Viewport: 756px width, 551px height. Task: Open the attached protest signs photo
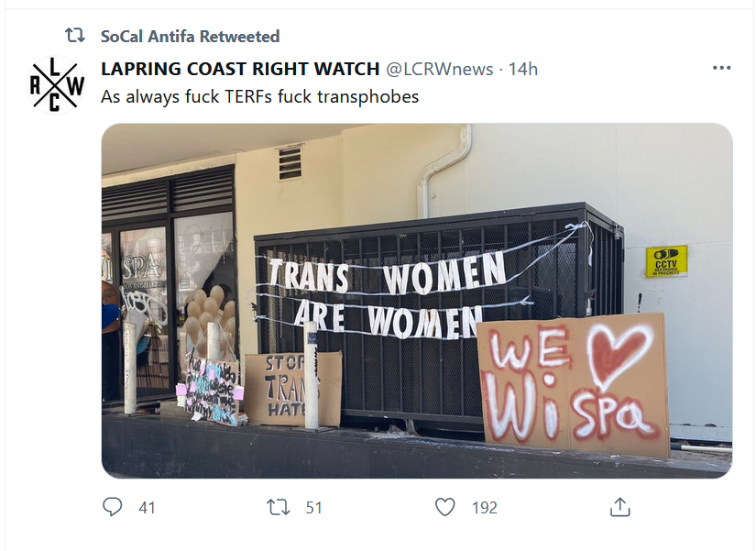tap(417, 301)
